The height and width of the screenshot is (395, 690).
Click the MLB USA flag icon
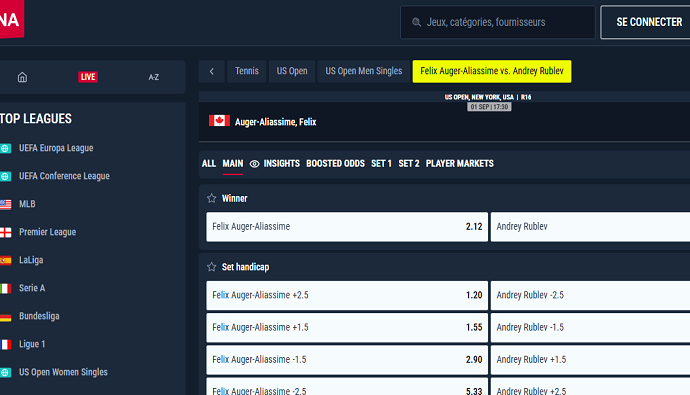[x=5, y=205]
